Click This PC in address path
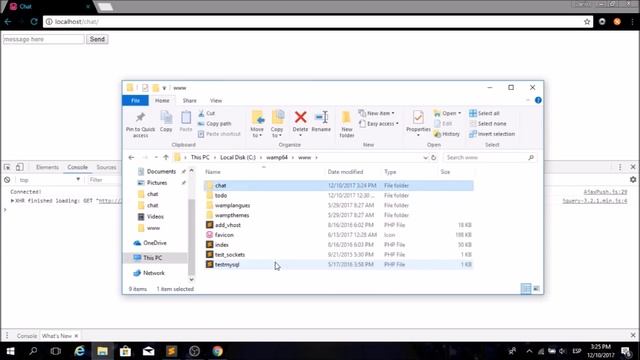 coord(200,158)
